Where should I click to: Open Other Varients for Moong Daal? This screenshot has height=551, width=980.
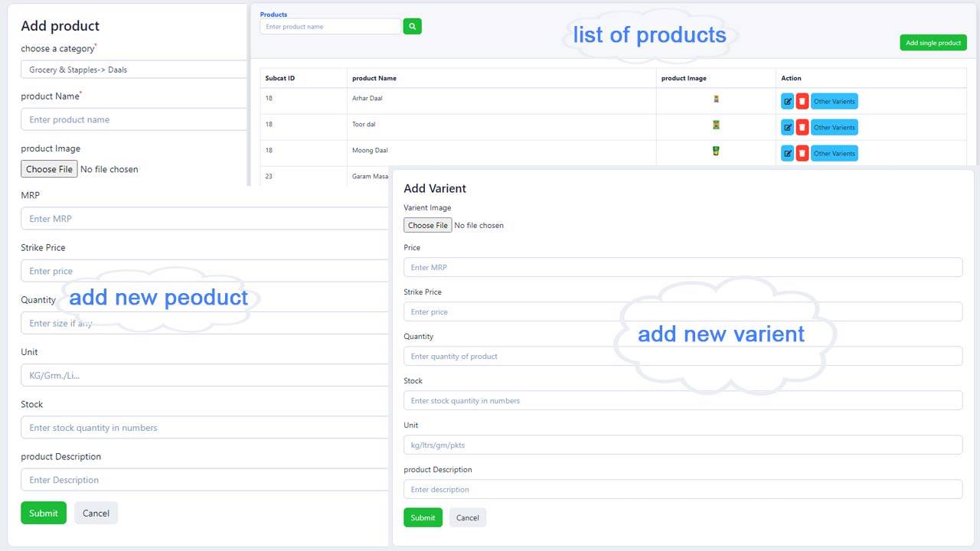834,153
